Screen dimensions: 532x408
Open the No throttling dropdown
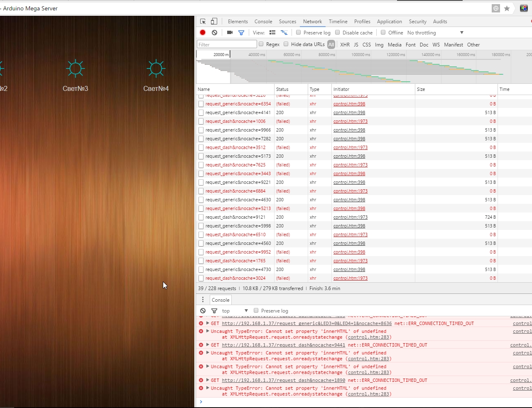(435, 32)
